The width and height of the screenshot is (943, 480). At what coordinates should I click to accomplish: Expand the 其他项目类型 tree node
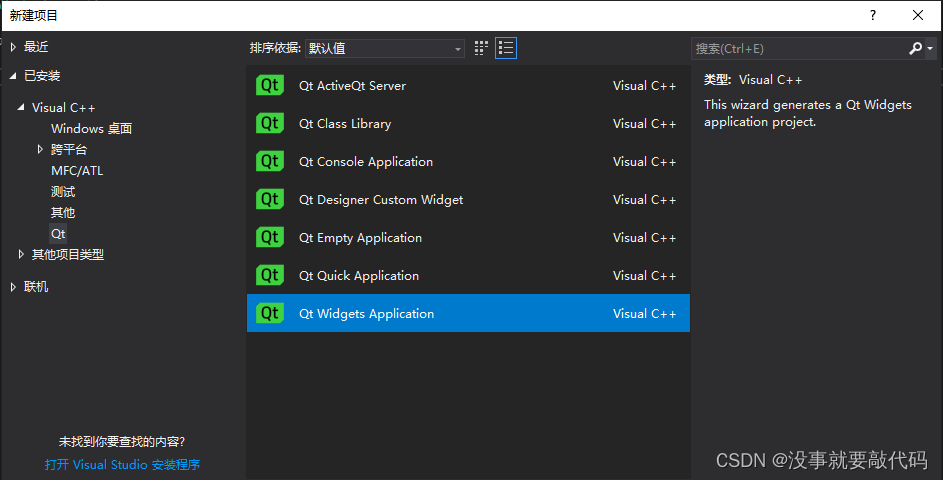[x=21, y=254]
